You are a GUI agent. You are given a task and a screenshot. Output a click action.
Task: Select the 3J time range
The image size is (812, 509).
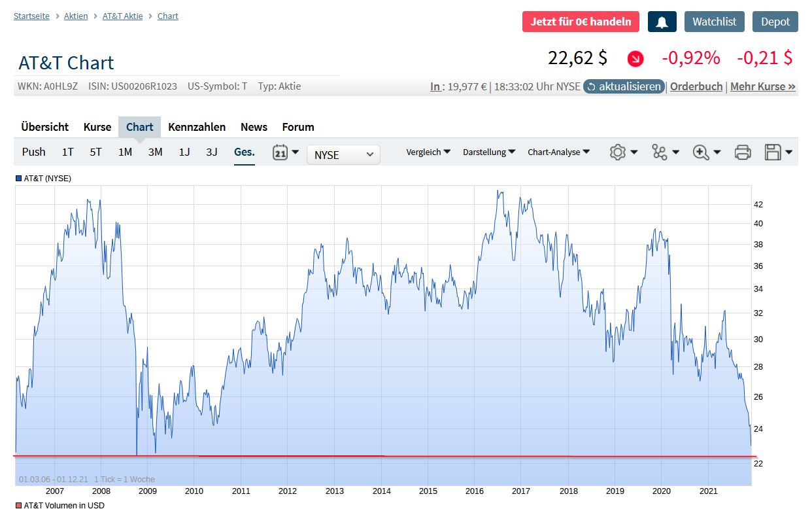[x=212, y=152]
